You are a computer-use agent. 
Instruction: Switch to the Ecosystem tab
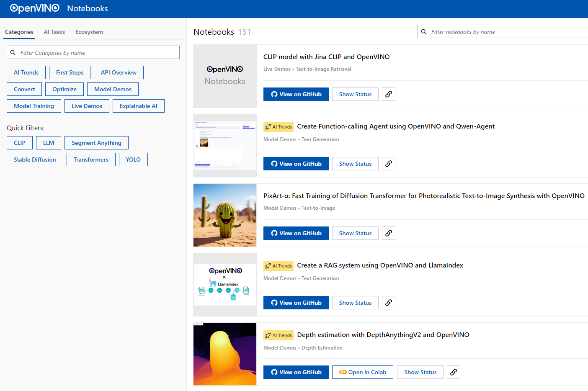click(x=89, y=32)
